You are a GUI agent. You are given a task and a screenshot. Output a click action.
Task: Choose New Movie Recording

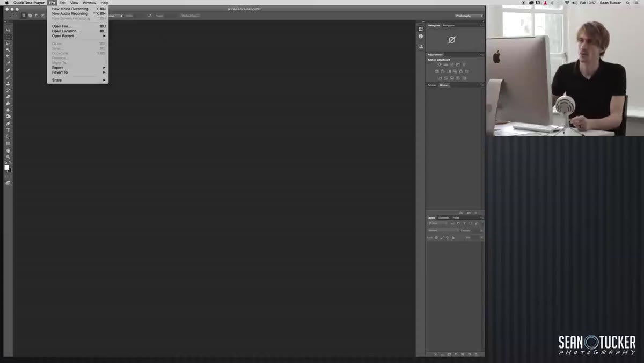click(x=77, y=9)
